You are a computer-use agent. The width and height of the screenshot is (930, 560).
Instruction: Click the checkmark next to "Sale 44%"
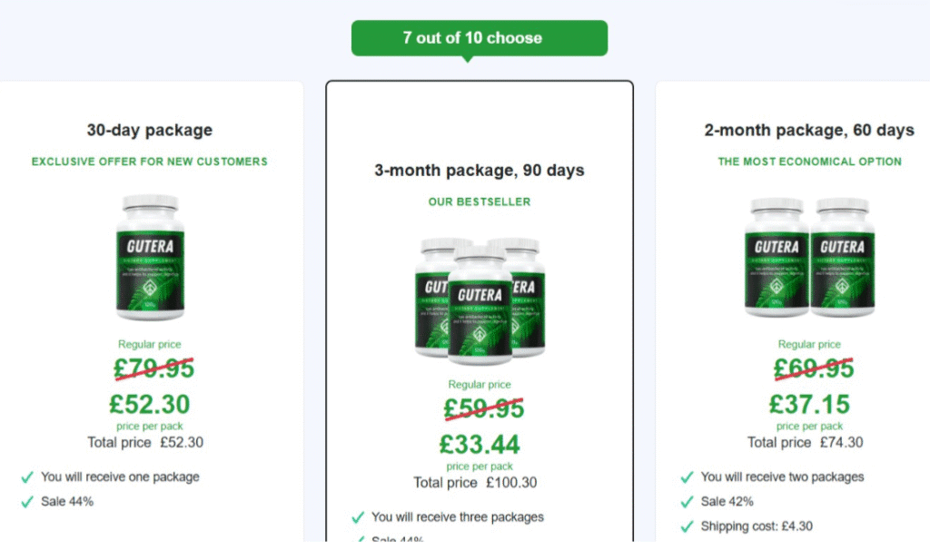[29, 500]
